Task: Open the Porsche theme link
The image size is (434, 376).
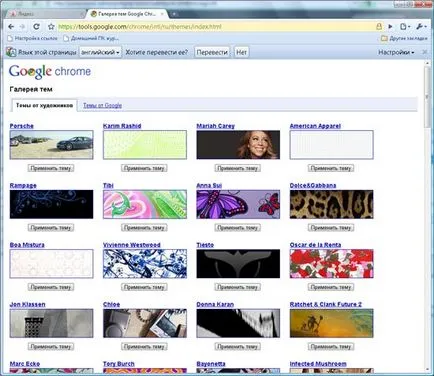Action: (x=22, y=126)
